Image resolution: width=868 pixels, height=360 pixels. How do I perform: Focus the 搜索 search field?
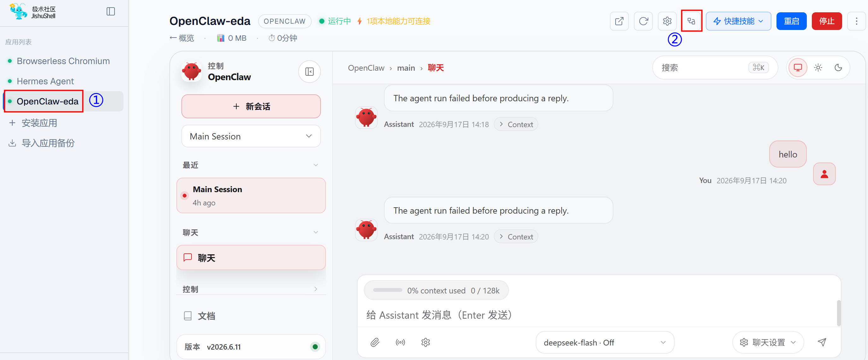714,68
